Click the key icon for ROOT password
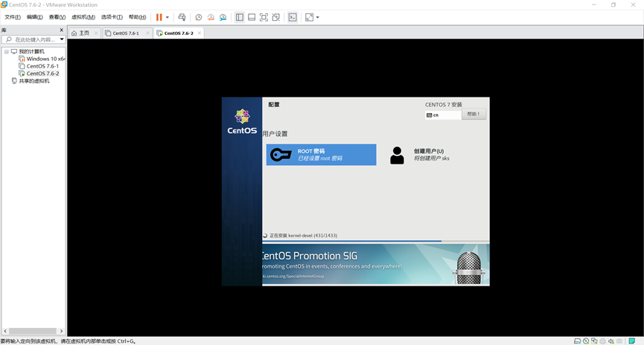 point(281,155)
